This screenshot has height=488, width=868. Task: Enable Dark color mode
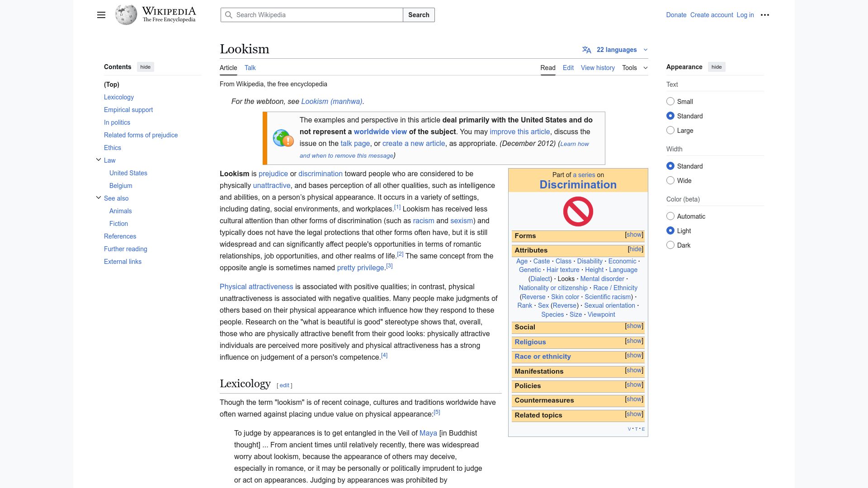point(670,245)
